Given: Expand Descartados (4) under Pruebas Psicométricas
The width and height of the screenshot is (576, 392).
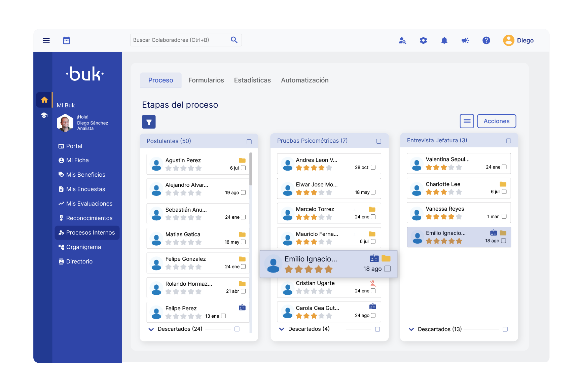Looking at the screenshot, I should tap(282, 329).
